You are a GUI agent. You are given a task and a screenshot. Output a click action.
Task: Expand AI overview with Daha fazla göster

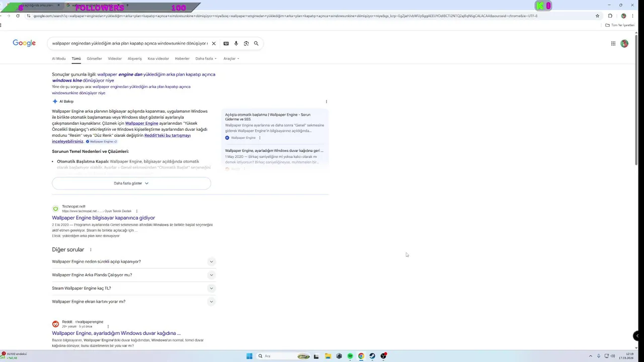point(131,183)
